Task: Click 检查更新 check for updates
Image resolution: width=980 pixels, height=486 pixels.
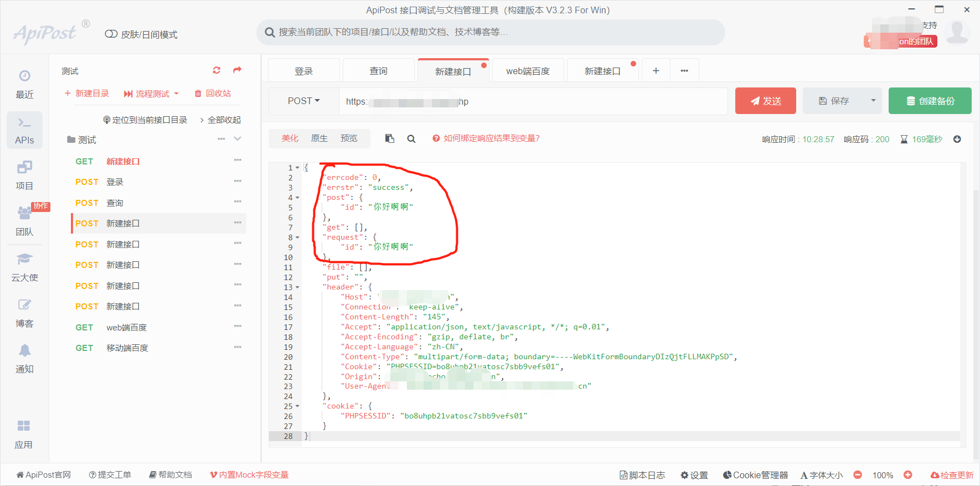Action: 952,475
